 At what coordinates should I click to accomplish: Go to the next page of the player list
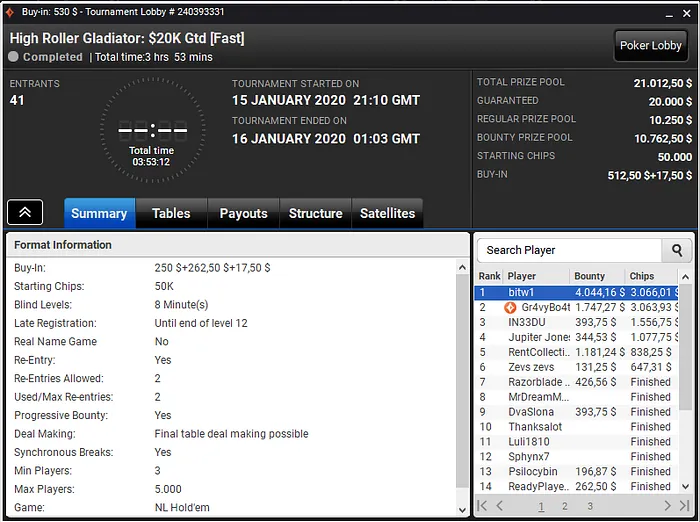(667, 505)
